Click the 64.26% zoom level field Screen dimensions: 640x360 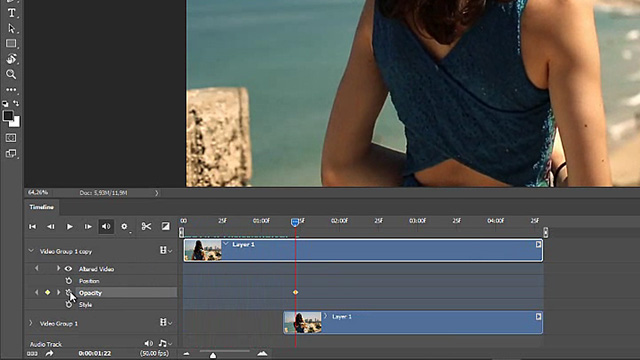click(x=38, y=192)
